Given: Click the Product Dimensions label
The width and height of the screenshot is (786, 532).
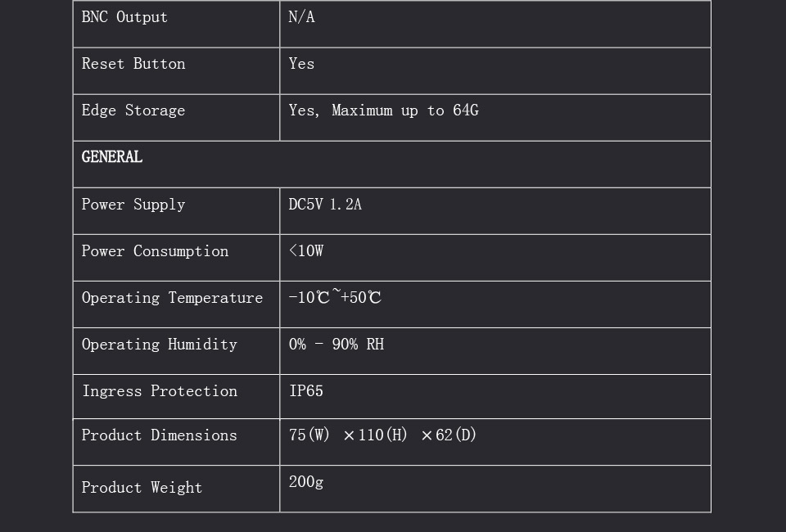Looking at the screenshot, I should (160, 435).
